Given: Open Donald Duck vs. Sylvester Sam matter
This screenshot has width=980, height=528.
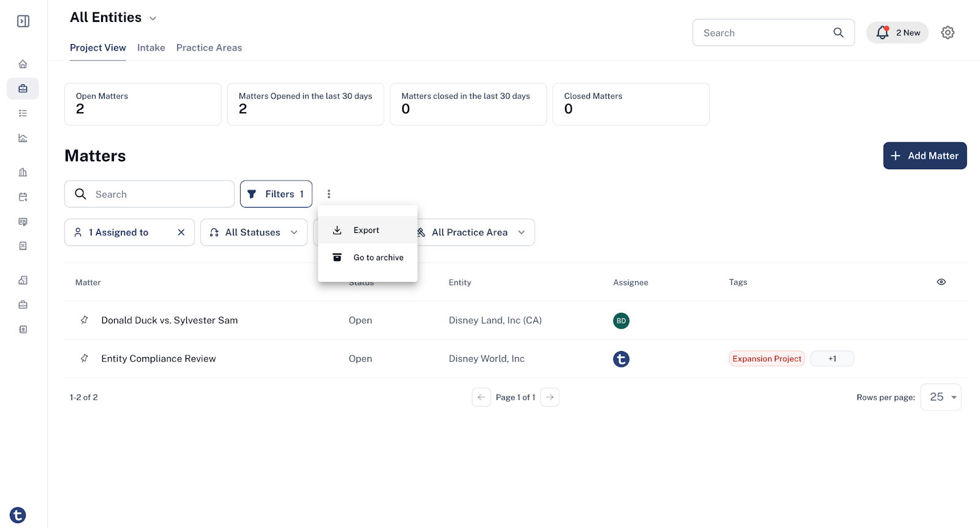Looking at the screenshot, I should pos(170,320).
